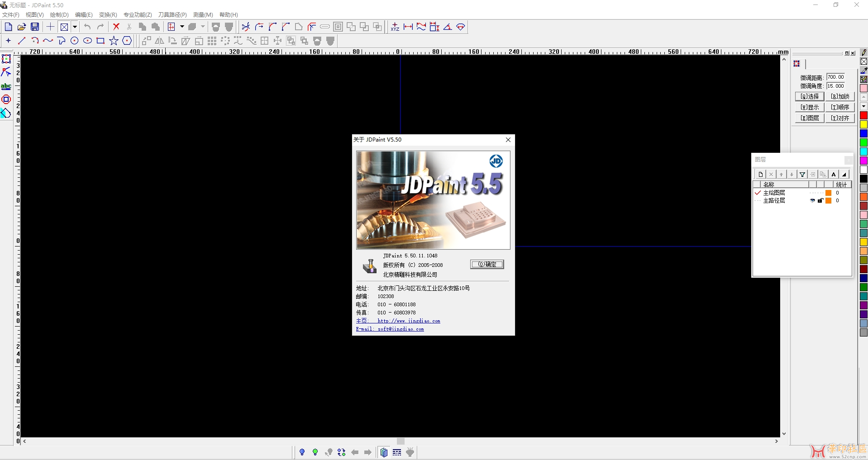Click the array grid transform icon

(212, 41)
